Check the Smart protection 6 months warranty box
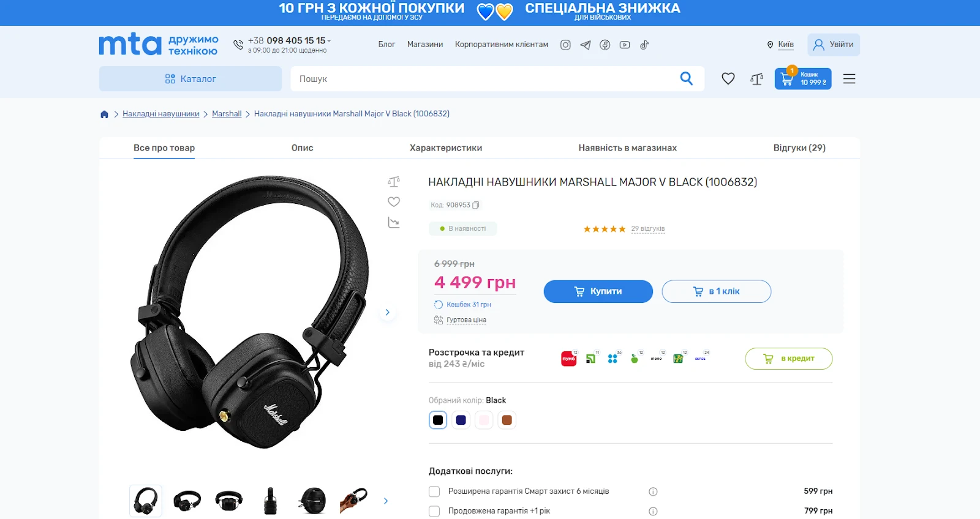The width and height of the screenshot is (980, 519). point(434,491)
